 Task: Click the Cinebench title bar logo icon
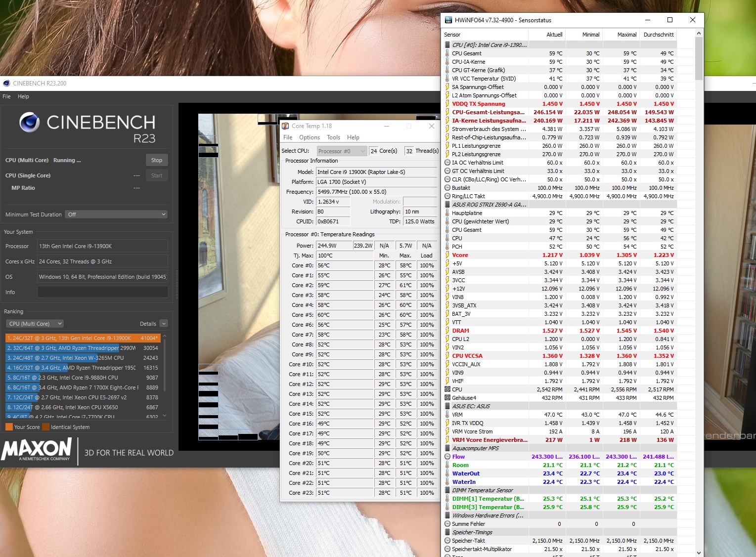pos(6,83)
